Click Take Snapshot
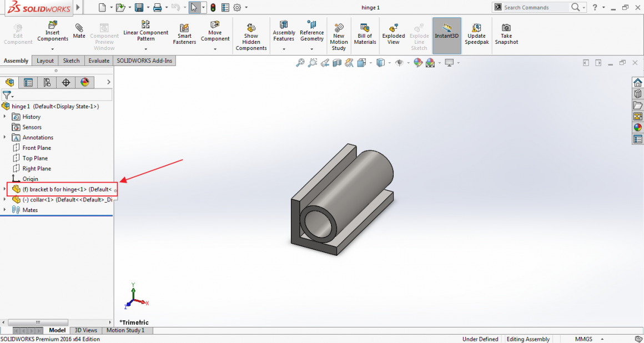Screen dimensions: 644x343 pyautogui.click(x=506, y=31)
